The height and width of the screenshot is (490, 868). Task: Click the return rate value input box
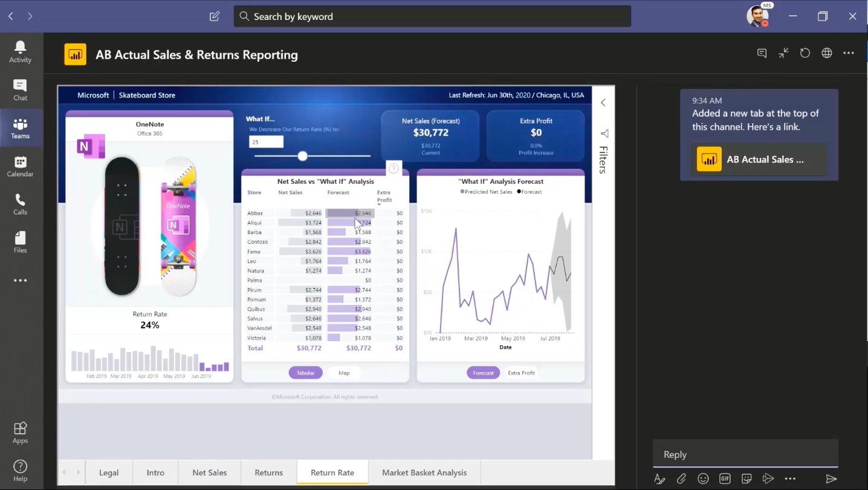click(266, 142)
